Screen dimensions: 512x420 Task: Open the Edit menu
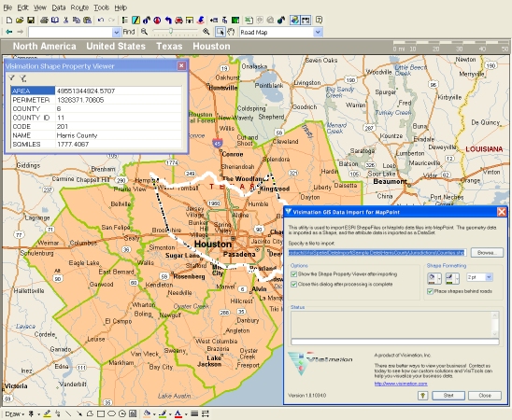pos(22,7)
